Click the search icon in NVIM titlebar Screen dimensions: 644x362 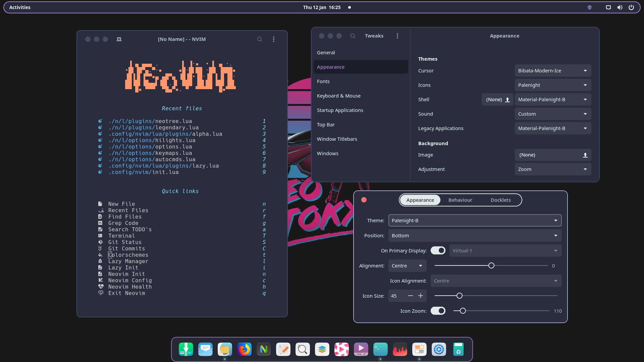260,39
